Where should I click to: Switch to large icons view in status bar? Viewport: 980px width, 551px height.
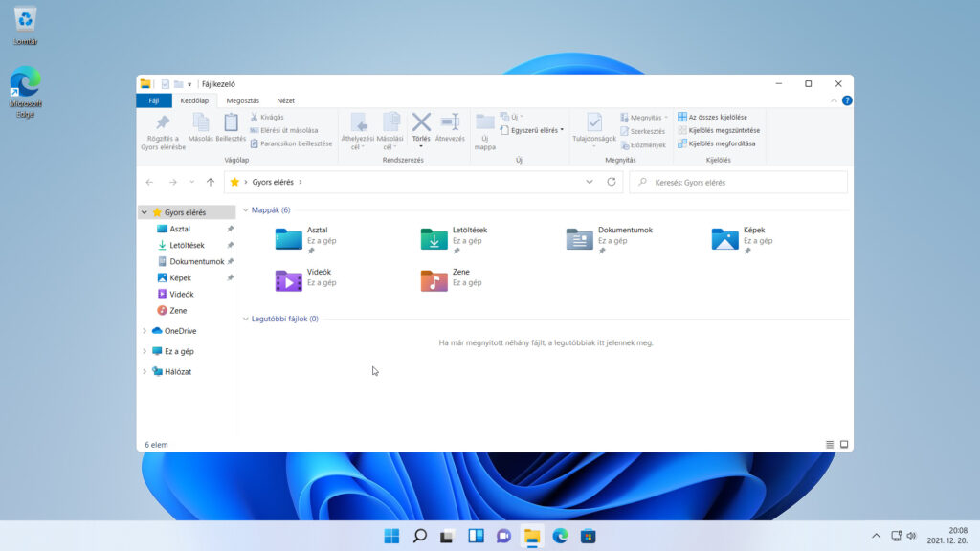844,445
